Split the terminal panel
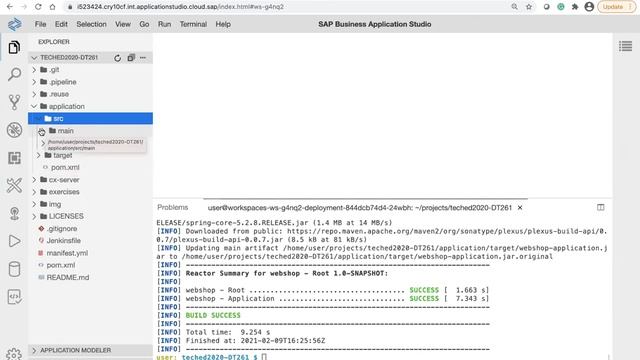The height and width of the screenshot is (360, 640). [x=600, y=207]
